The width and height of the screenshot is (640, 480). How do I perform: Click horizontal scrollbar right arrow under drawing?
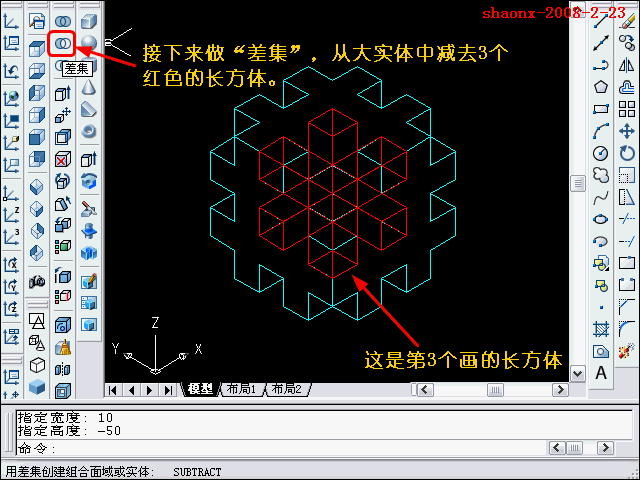tap(560, 390)
